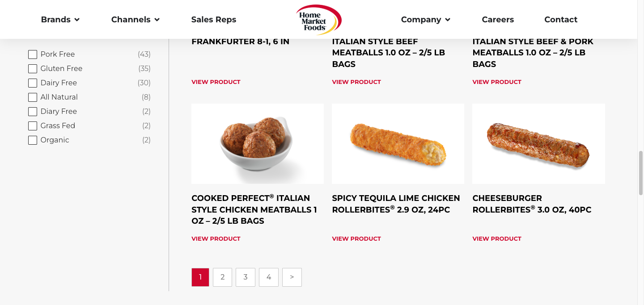Tick the Dairy Free checkbox
644x305 pixels.
[x=33, y=83]
